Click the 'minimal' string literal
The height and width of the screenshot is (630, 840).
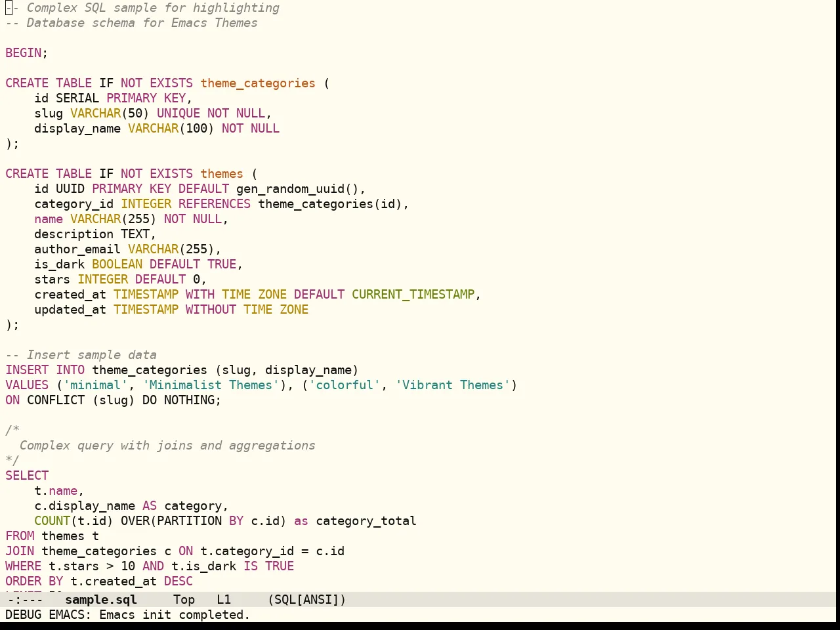(x=96, y=385)
